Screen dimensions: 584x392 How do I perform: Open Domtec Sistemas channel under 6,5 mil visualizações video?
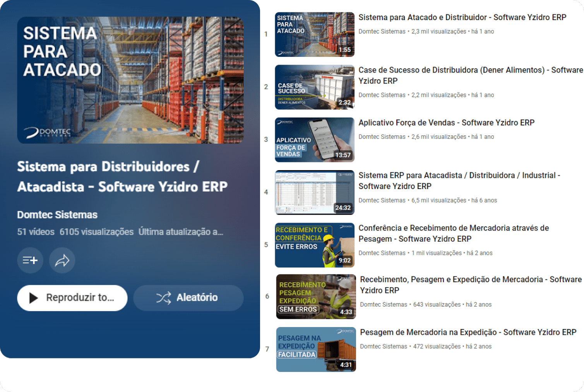coord(382,200)
